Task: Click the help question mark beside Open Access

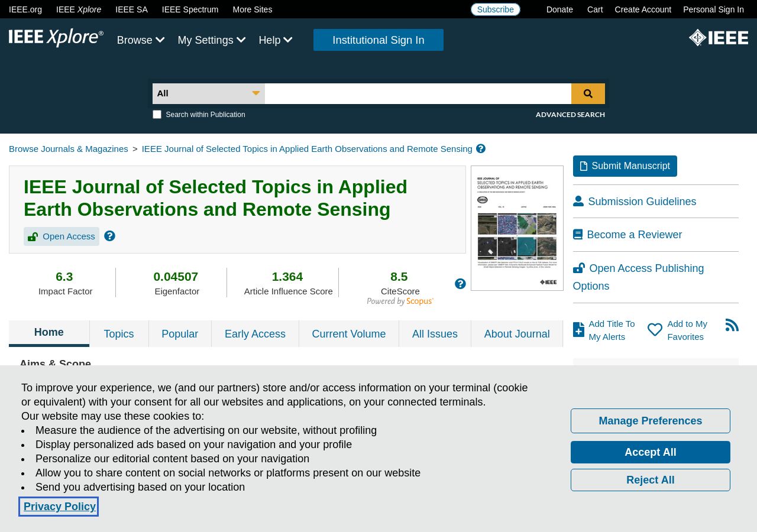Action: pyautogui.click(x=109, y=236)
